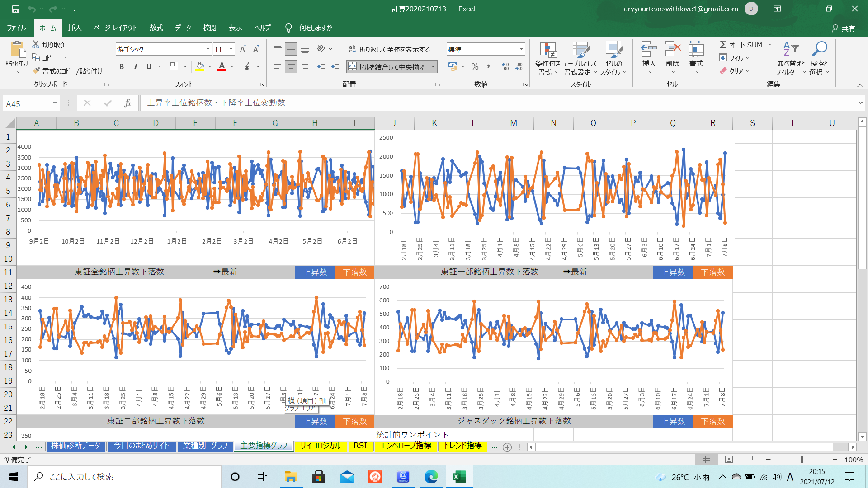Screen dimensions: 868x488
Task: Click the AutoSum sigma icon
Action: [723, 44]
